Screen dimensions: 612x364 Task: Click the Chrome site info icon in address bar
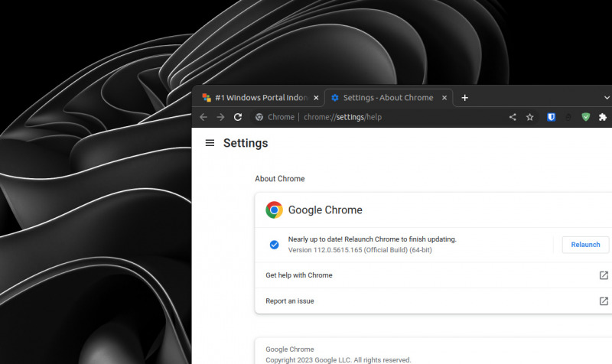(259, 117)
